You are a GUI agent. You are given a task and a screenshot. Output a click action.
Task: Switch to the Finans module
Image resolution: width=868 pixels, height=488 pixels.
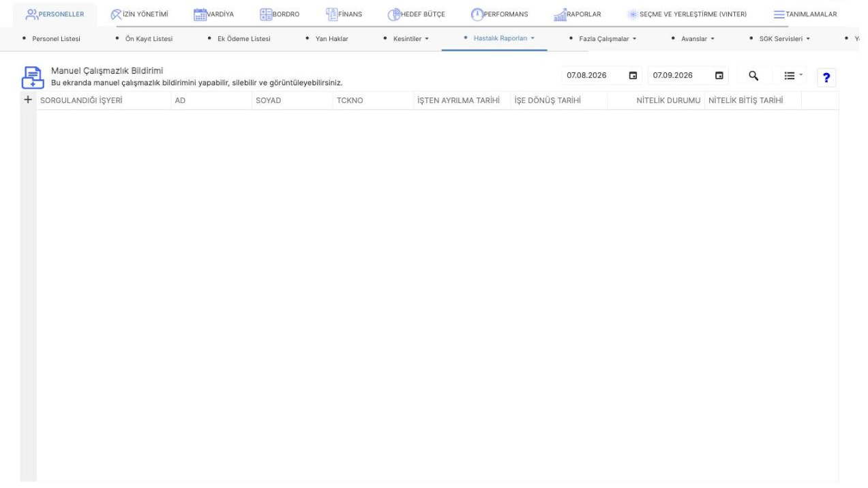point(344,14)
